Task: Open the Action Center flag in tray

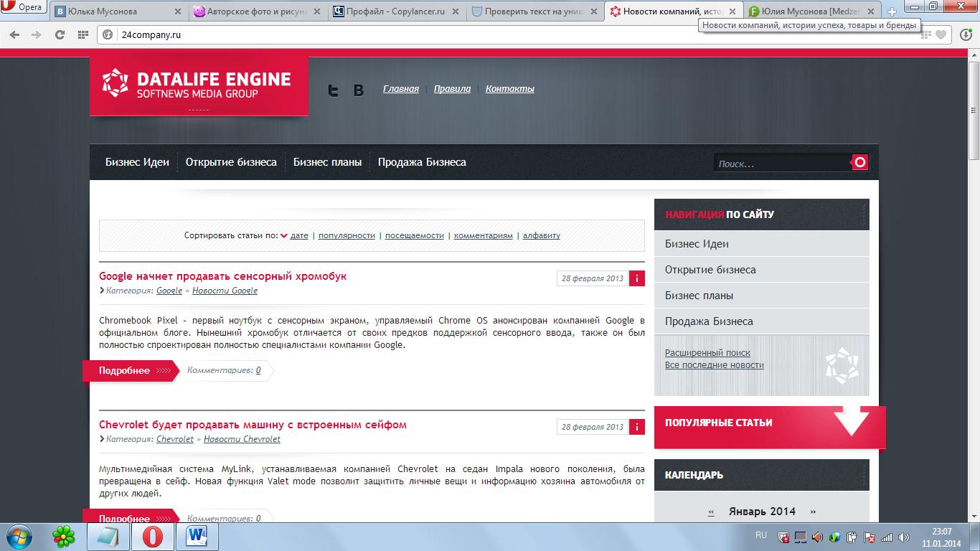Action: point(870,537)
